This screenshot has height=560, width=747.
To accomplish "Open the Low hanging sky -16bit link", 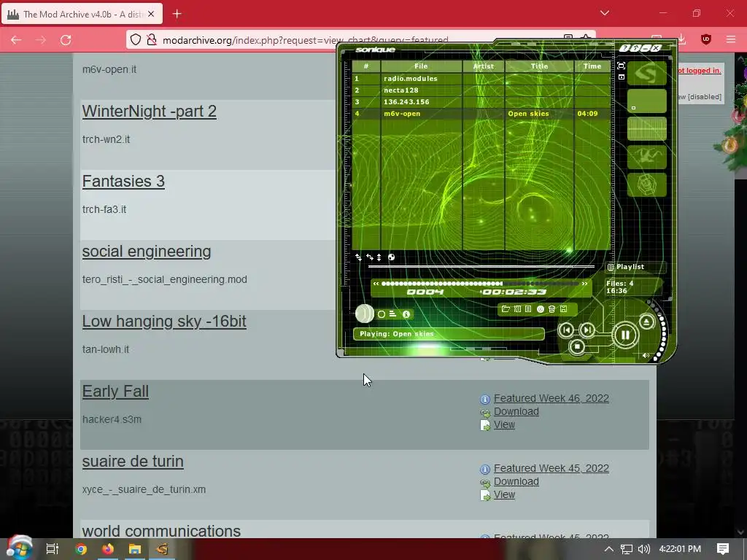I will pyautogui.click(x=164, y=322).
